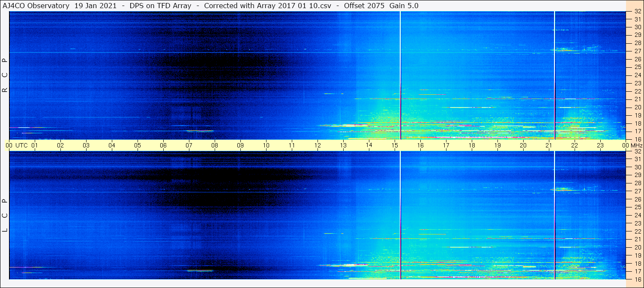
Task: Click the vertical "R C P" panel label
Action: tap(5, 75)
